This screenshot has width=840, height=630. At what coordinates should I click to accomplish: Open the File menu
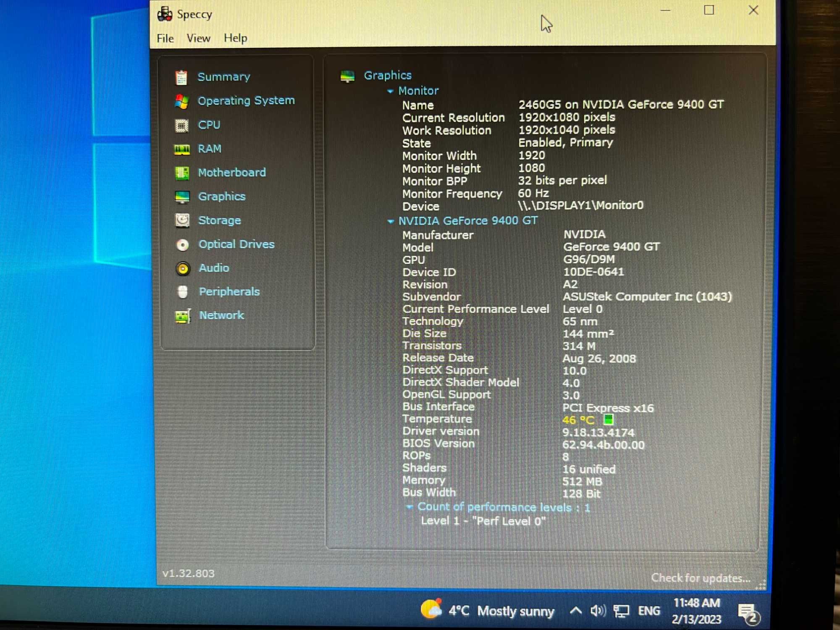click(x=165, y=38)
